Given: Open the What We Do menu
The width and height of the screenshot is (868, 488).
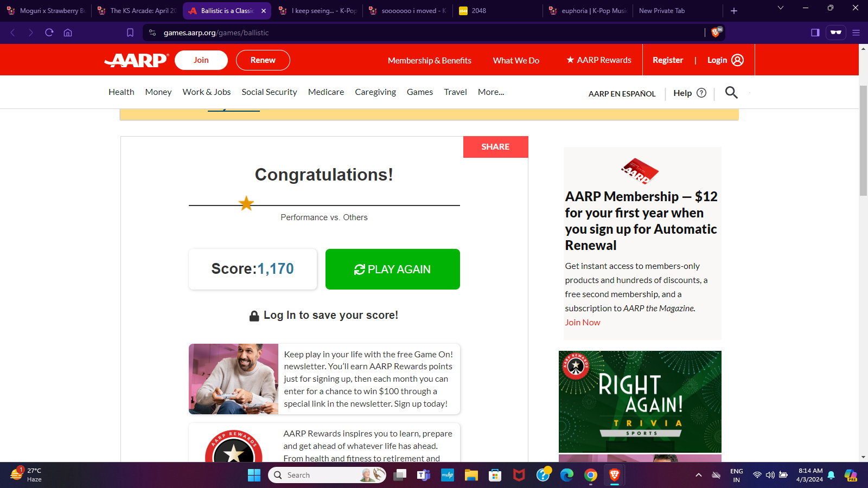Looking at the screenshot, I should click(516, 60).
